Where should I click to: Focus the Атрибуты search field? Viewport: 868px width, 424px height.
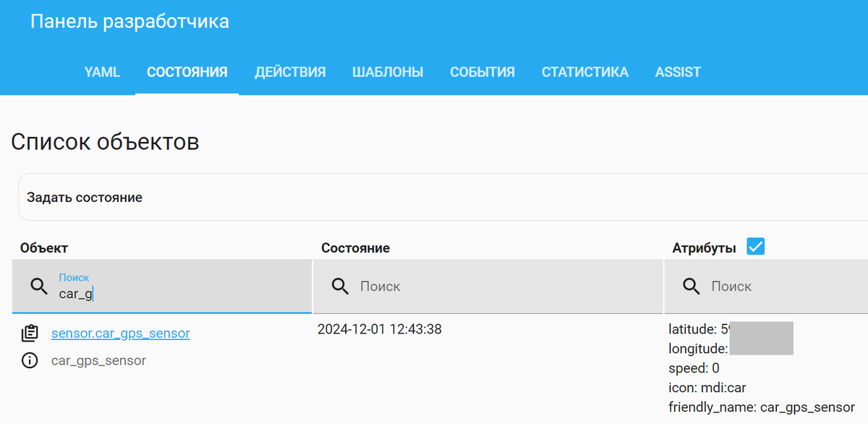pyautogui.click(x=766, y=287)
